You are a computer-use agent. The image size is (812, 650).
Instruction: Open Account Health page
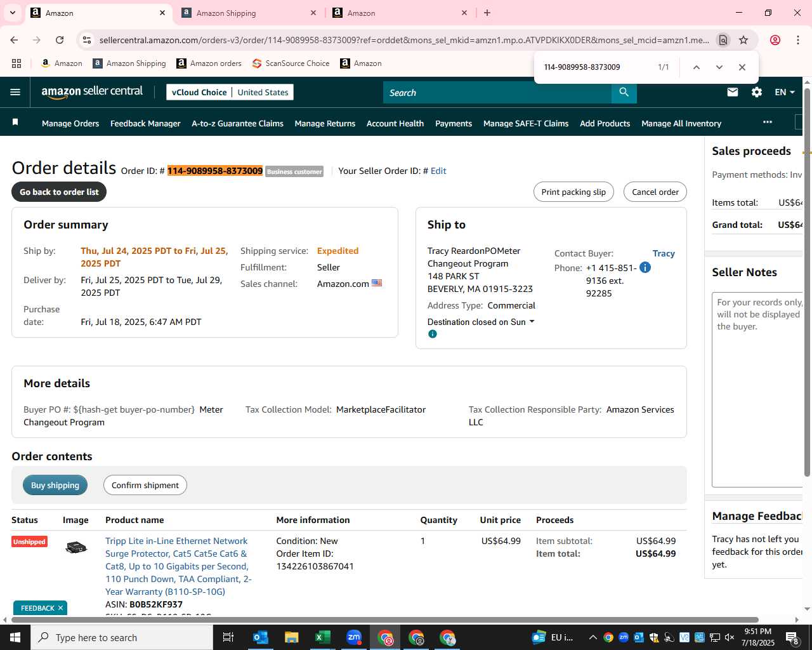[395, 123]
